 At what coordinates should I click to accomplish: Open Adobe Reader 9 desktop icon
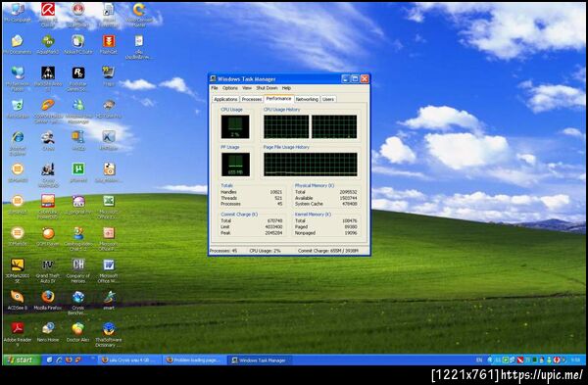18,334
